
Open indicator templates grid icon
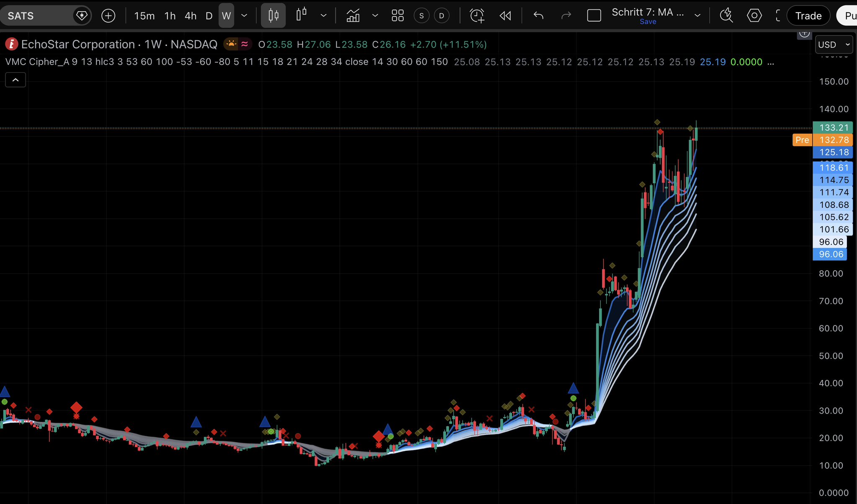(x=397, y=16)
